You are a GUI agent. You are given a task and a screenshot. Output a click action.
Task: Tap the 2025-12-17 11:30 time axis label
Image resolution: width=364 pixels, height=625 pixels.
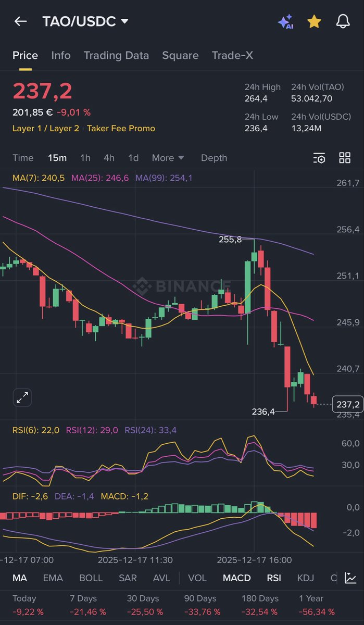click(135, 560)
